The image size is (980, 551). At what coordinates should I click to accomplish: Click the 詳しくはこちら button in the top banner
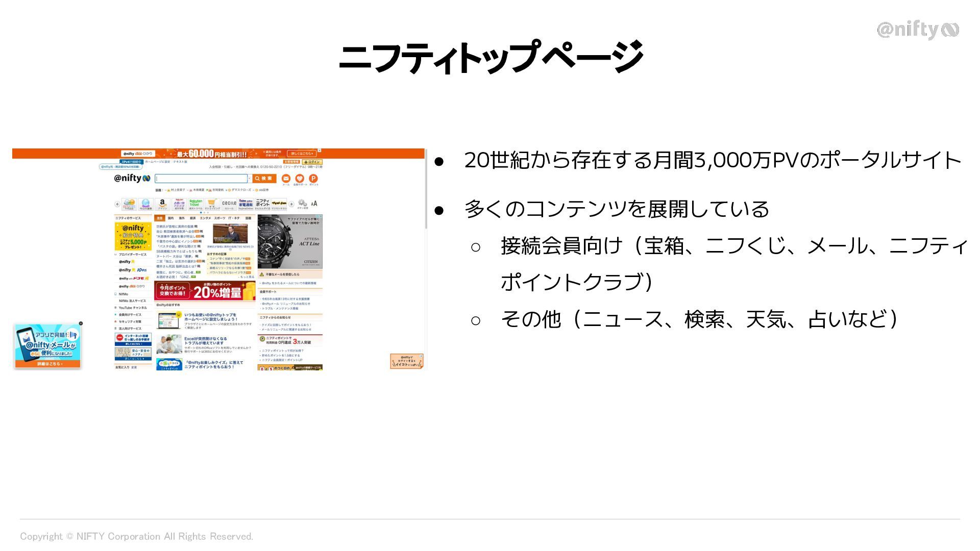click(x=301, y=153)
